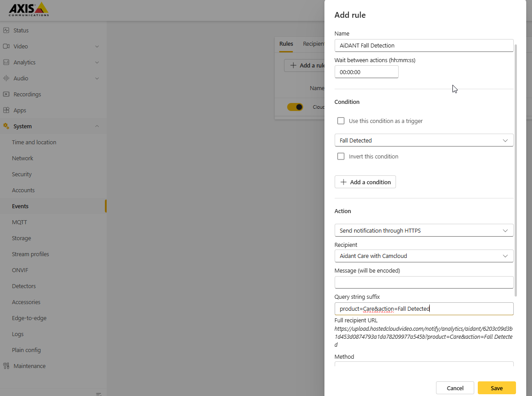Open the Status page
The width and height of the screenshot is (532, 396).
[21, 30]
